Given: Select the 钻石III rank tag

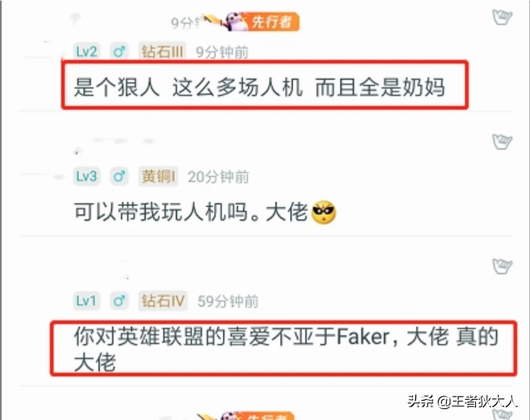Looking at the screenshot, I should click(x=162, y=52).
